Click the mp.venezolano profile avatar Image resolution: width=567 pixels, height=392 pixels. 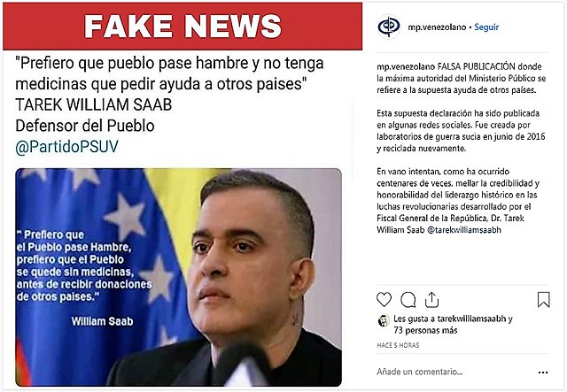[x=389, y=27]
